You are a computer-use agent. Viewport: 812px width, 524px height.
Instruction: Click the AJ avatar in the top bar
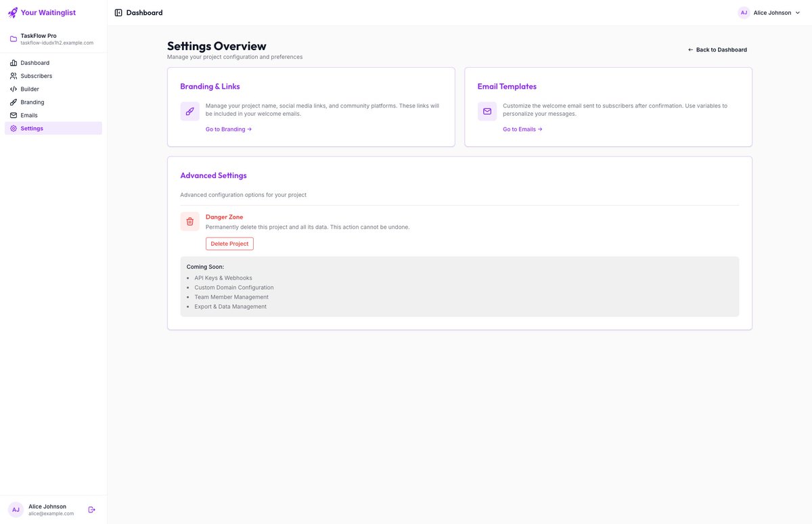pos(744,12)
